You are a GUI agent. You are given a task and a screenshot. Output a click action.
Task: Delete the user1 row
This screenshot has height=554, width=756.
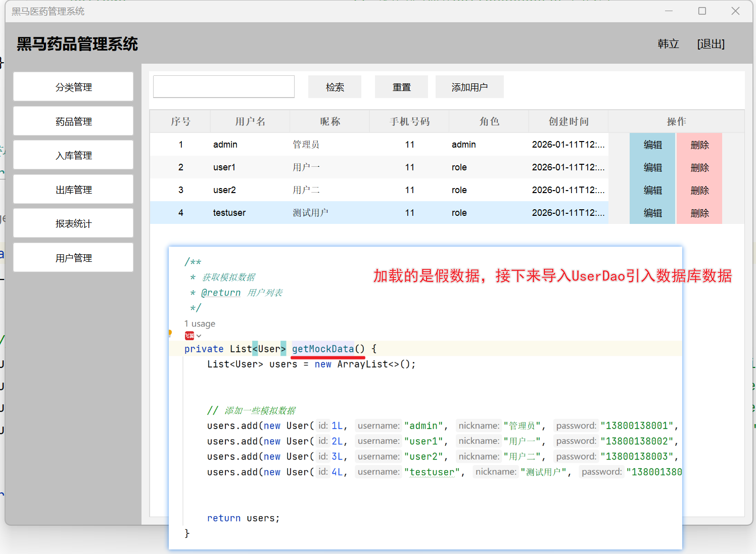click(699, 167)
